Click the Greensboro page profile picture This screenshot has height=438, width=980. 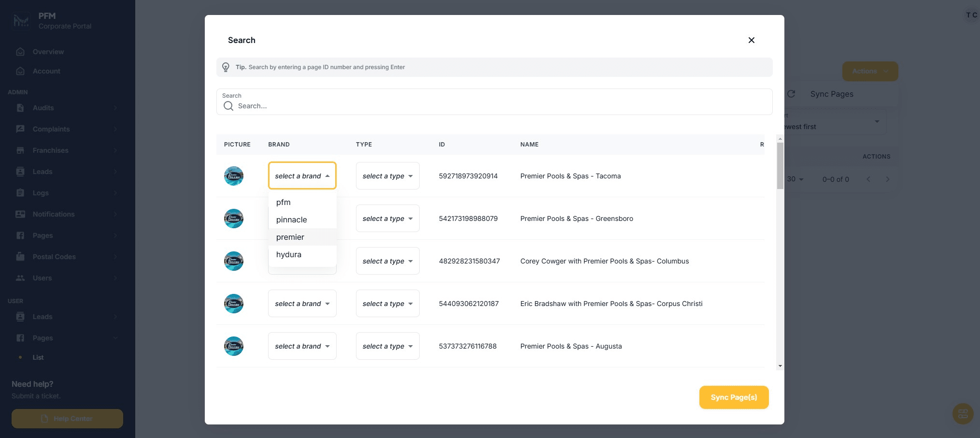tap(234, 219)
